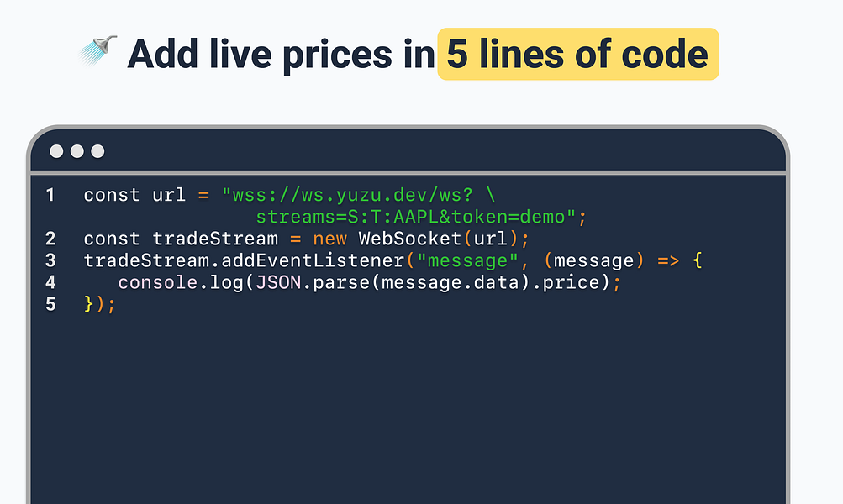The height and width of the screenshot is (504, 843).
Task: Select line number 5 in gutter
Action: click(50, 304)
